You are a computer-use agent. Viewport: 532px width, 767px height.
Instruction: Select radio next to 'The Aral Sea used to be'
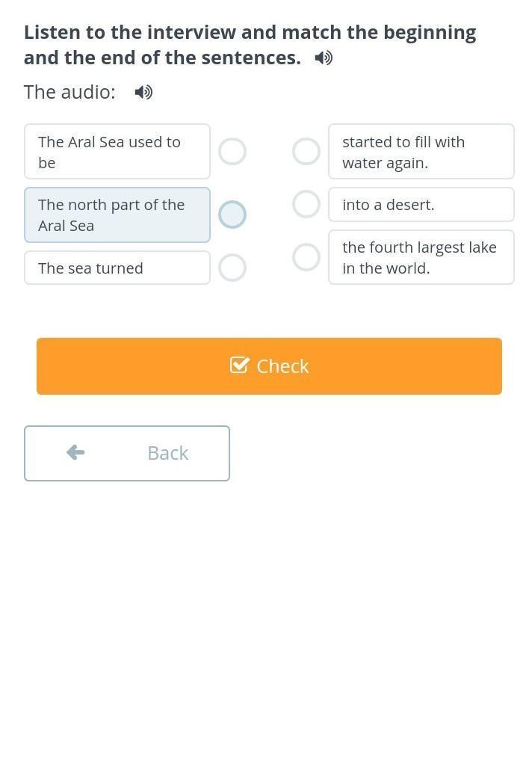[x=232, y=151]
